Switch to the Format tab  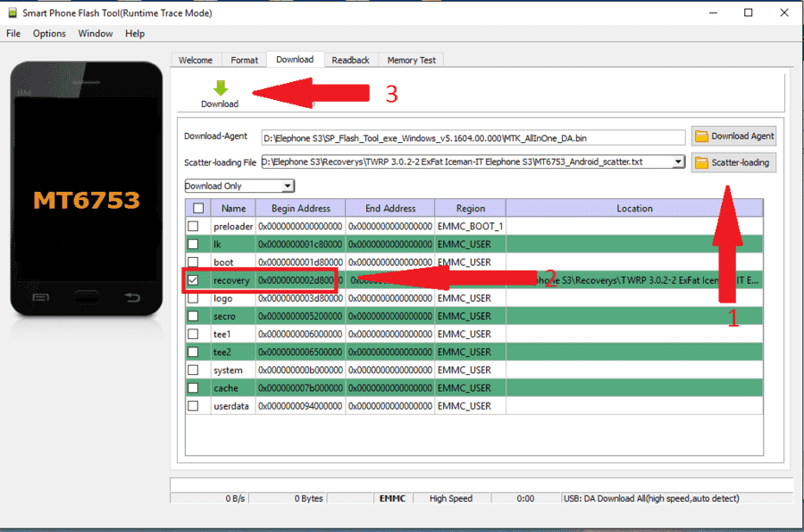[x=244, y=60]
